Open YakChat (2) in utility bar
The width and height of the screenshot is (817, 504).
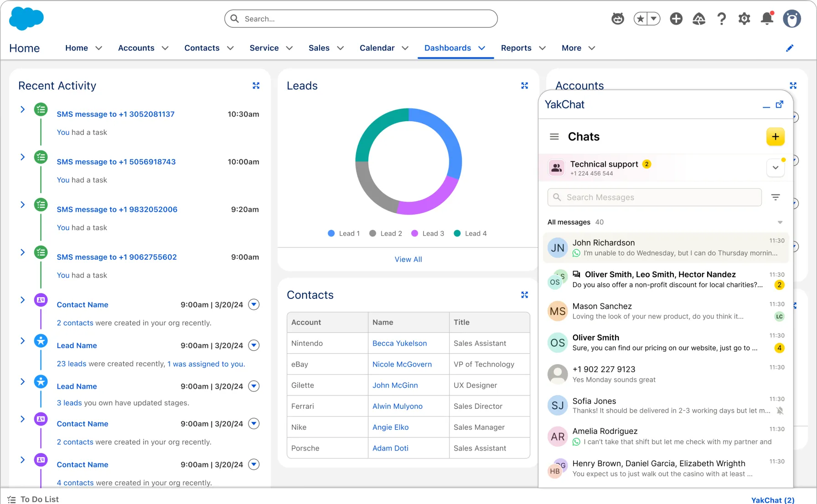[x=773, y=500]
